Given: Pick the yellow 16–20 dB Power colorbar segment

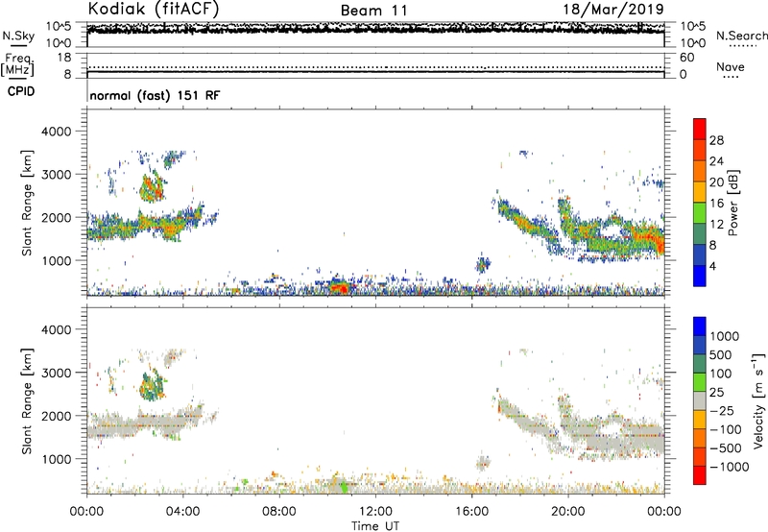Looking at the screenshot, I should [x=700, y=192].
